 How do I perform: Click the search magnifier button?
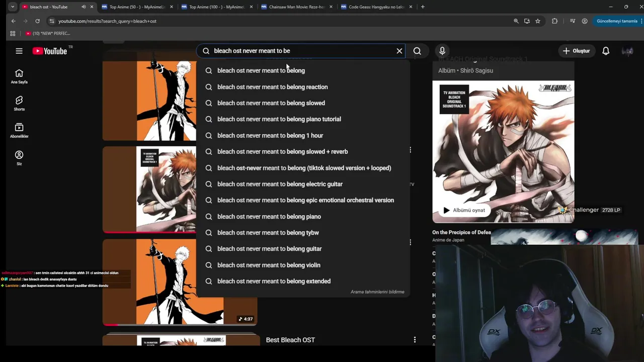(x=417, y=51)
